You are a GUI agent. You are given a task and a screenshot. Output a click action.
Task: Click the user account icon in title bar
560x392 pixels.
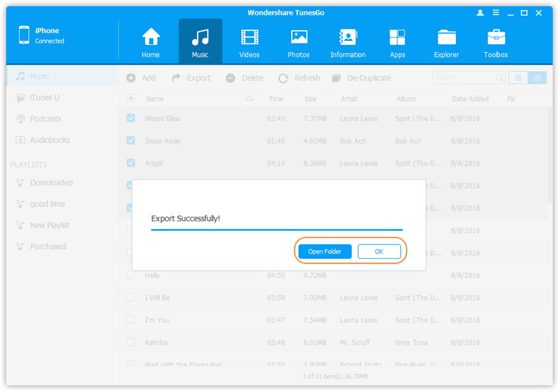[x=480, y=13]
